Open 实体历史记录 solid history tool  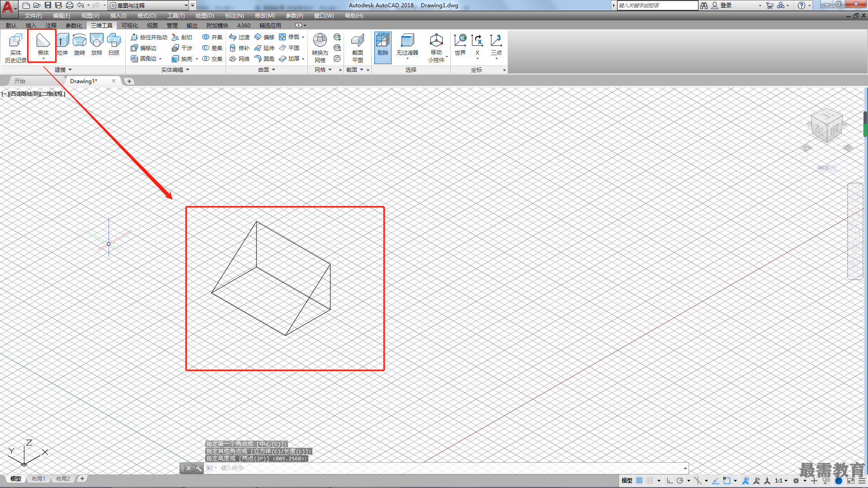point(16,48)
